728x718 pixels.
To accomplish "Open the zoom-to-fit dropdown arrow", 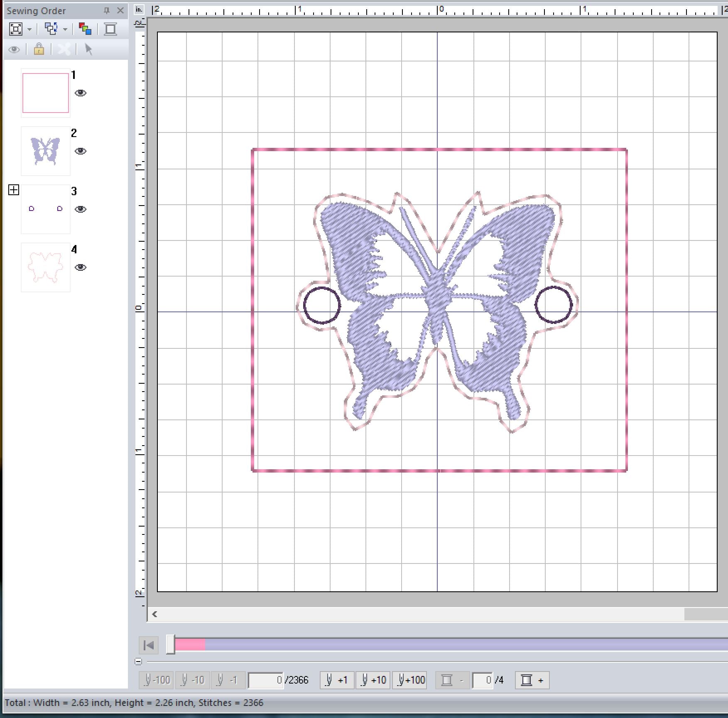I will pos(29,29).
